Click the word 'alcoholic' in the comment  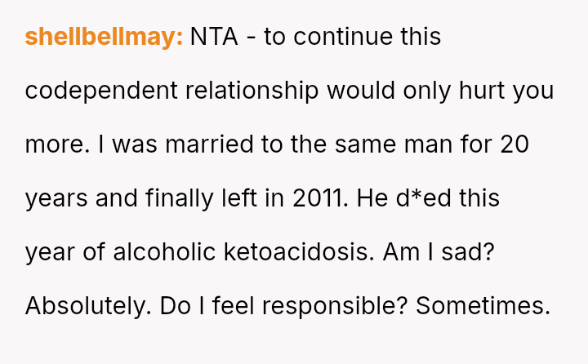pyautogui.click(x=165, y=252)
